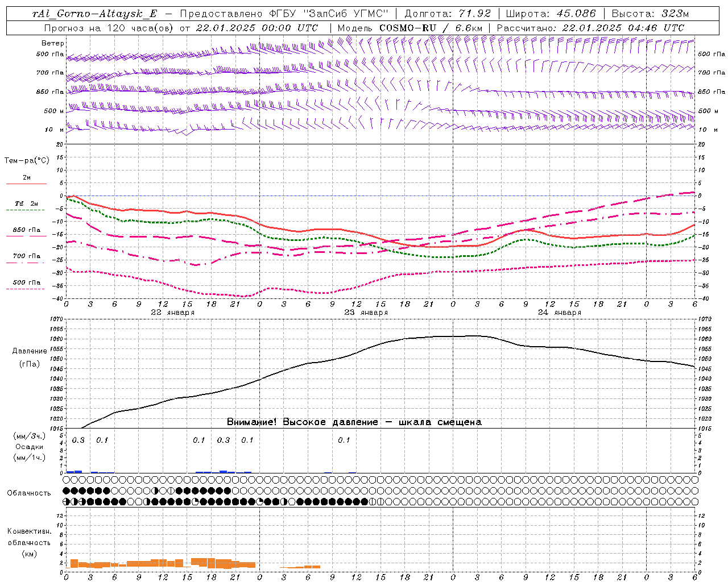Click the Тем-ра(°C) panel label
Viewport: 728px width, 582px height.
[x=27, y=161]
